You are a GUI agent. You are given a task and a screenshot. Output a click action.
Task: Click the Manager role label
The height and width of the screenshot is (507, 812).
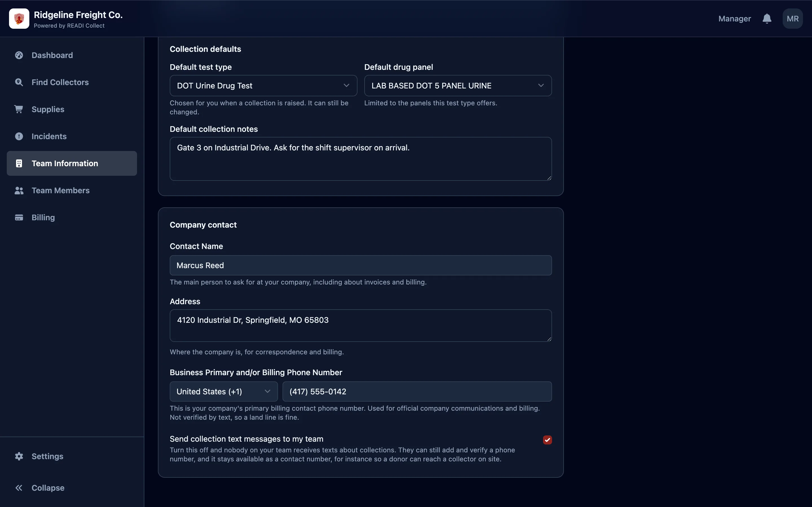(x=734, y=19)
